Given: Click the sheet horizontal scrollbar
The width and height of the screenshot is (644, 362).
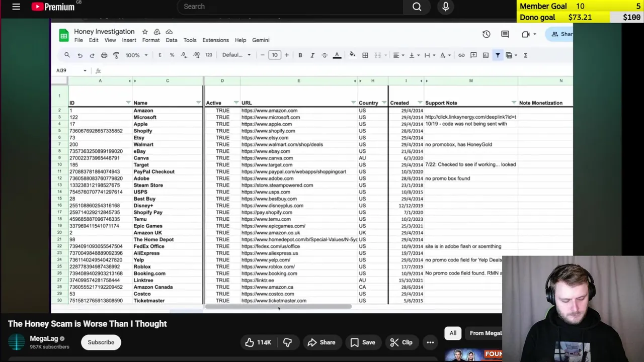Looking at the screenshot, I should pos(278,307).
